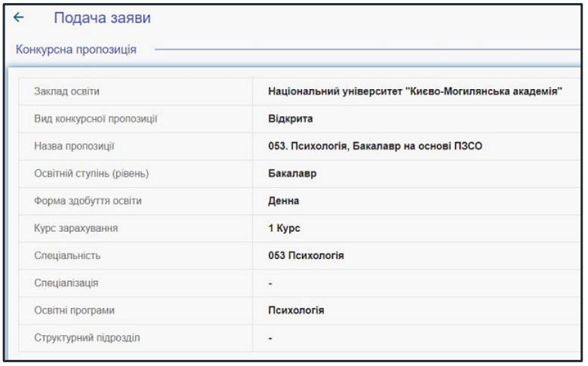Click the Форма здобуття освіти label
588x366 pixels.
(88, 201)
